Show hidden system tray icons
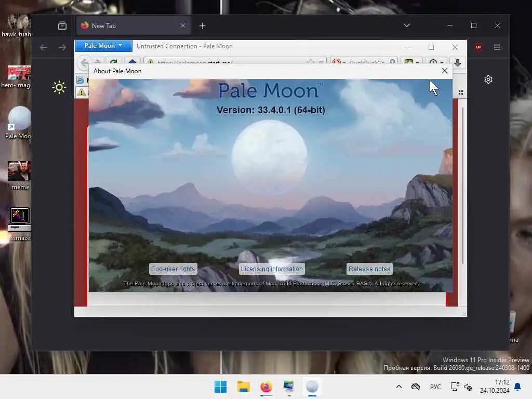This screenshot has height=399, width=532. [x=399, y=387]
